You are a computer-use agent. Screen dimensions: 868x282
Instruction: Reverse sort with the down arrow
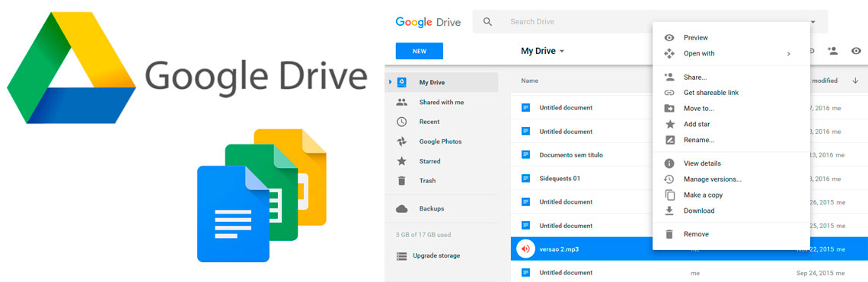pyautogui.click(x=855, y=81)
